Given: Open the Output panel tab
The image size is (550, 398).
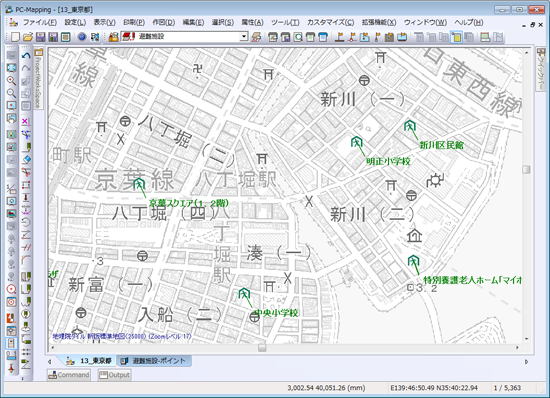Looking at the screenshot, I should point(115,375).
